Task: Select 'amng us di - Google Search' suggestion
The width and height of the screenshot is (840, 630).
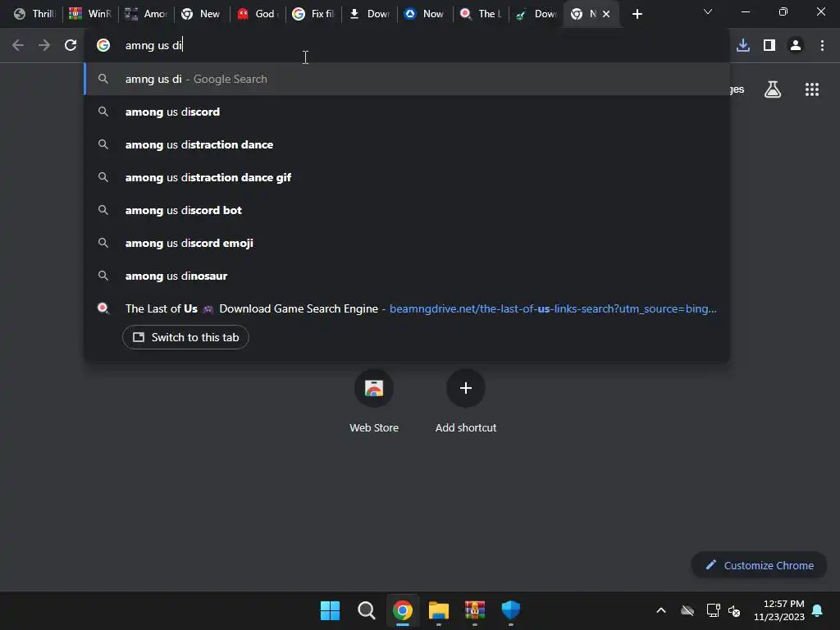Action: pyautogui.click(x=407, y=79)
